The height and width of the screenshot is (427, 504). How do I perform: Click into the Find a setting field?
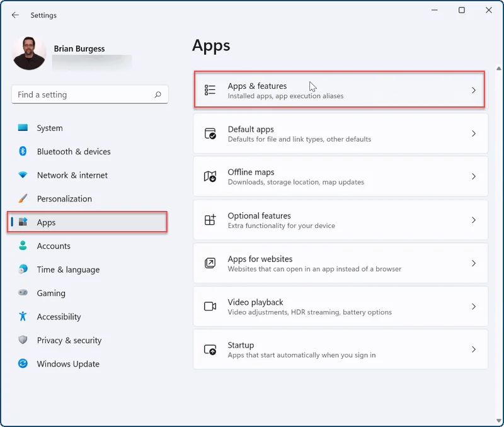point(89,94)
